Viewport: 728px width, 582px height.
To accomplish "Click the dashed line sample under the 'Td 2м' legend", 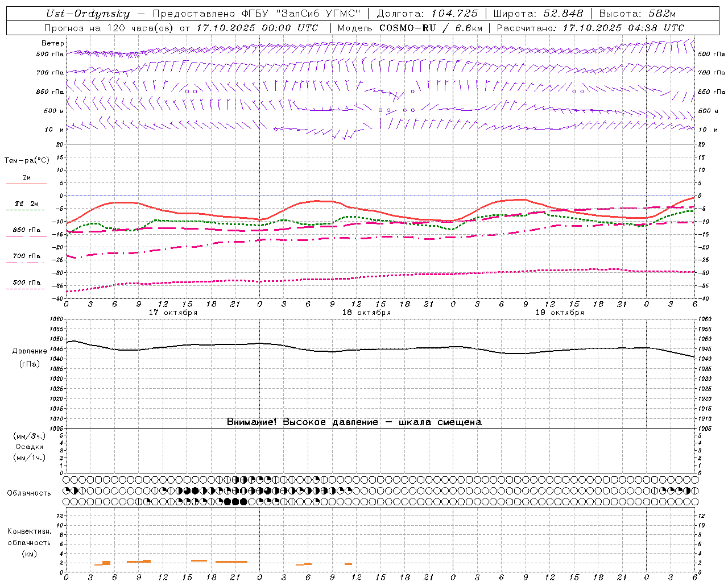I will 26,210.
